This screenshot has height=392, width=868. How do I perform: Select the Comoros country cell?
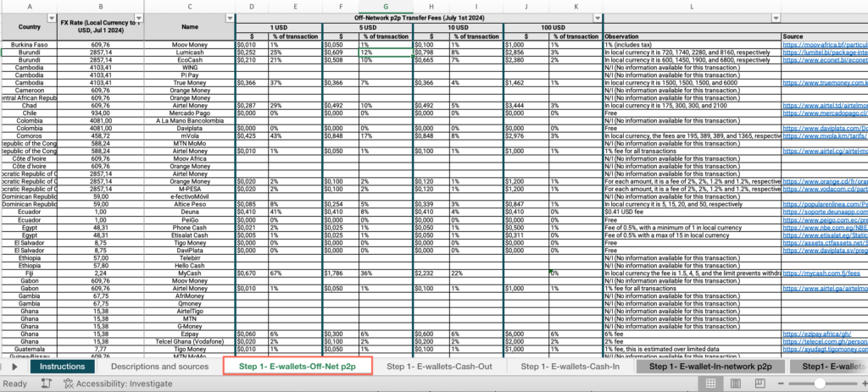point(29,135)
